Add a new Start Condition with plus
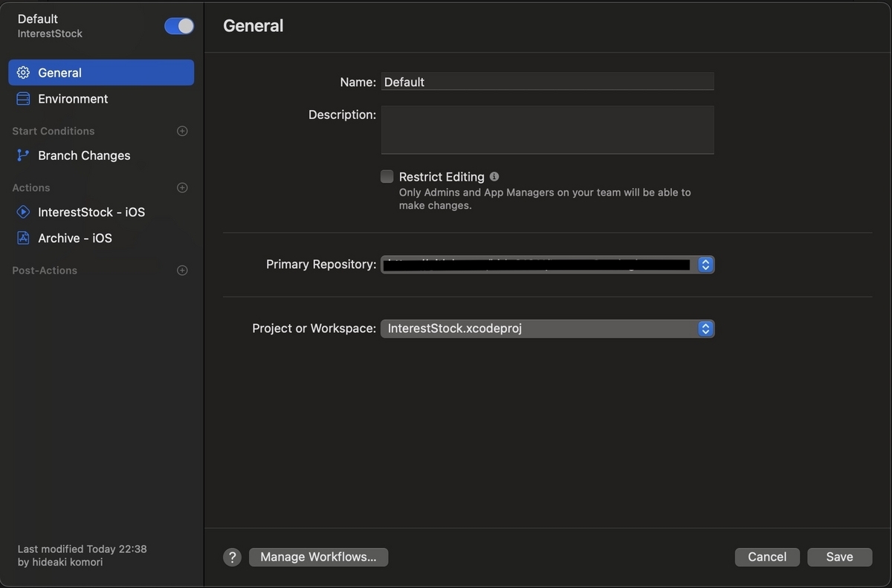This screenshot has height=588, width=892. tap(182, 131)
